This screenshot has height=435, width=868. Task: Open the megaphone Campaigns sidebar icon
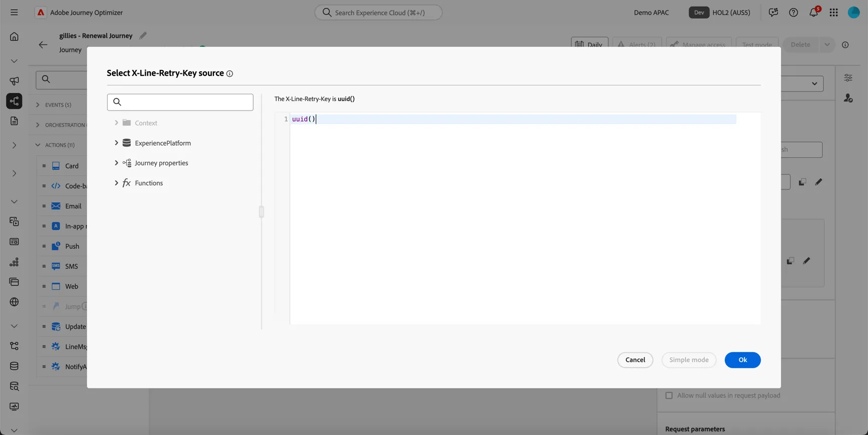pyautogui.click(x=14, y=81)
